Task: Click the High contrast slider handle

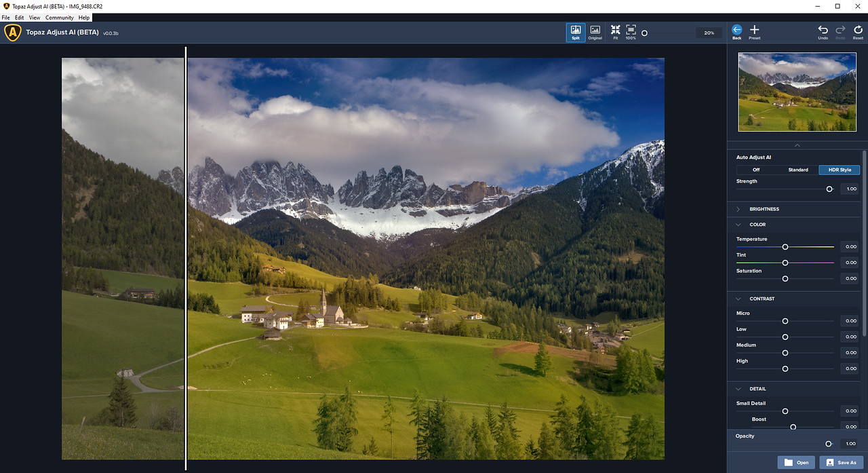Action: [785, 368]
